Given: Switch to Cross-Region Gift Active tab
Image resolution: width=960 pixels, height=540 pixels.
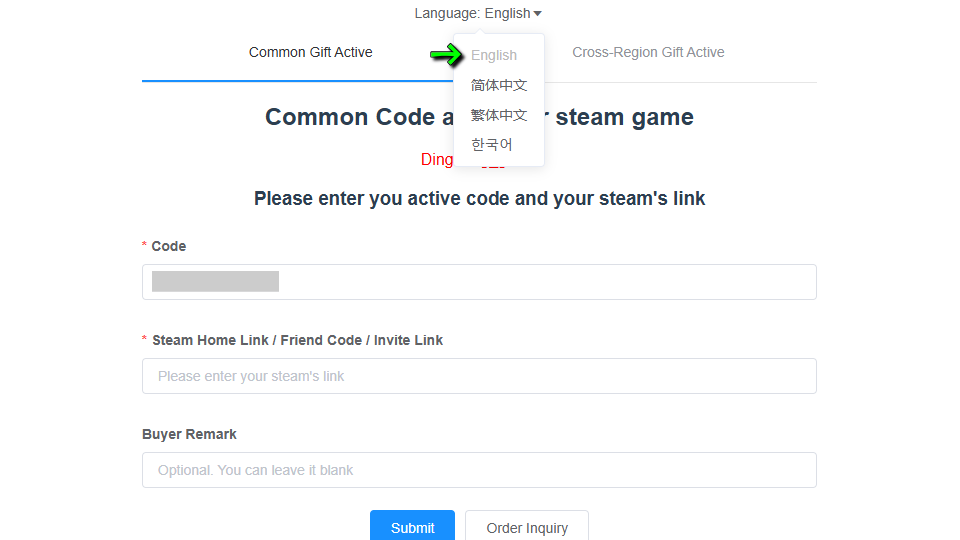Looking at the screenshot, I should [648, 52].
